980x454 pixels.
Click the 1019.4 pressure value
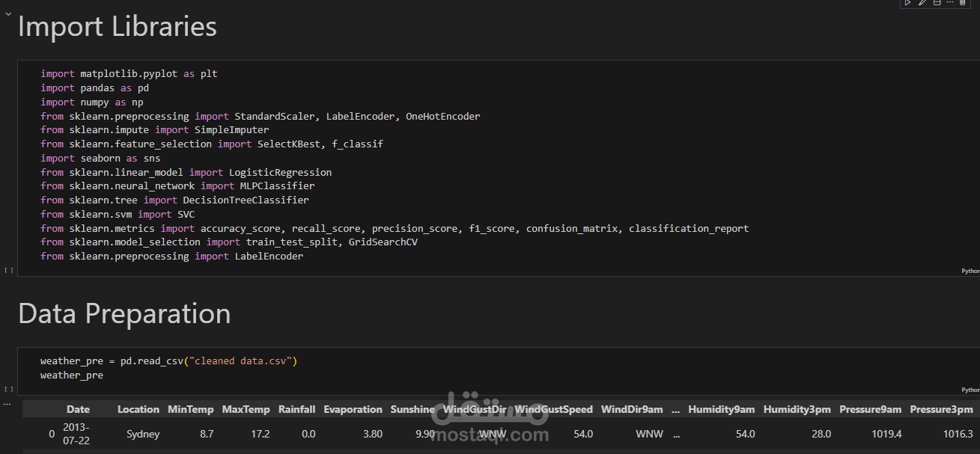tap(887, 434)
